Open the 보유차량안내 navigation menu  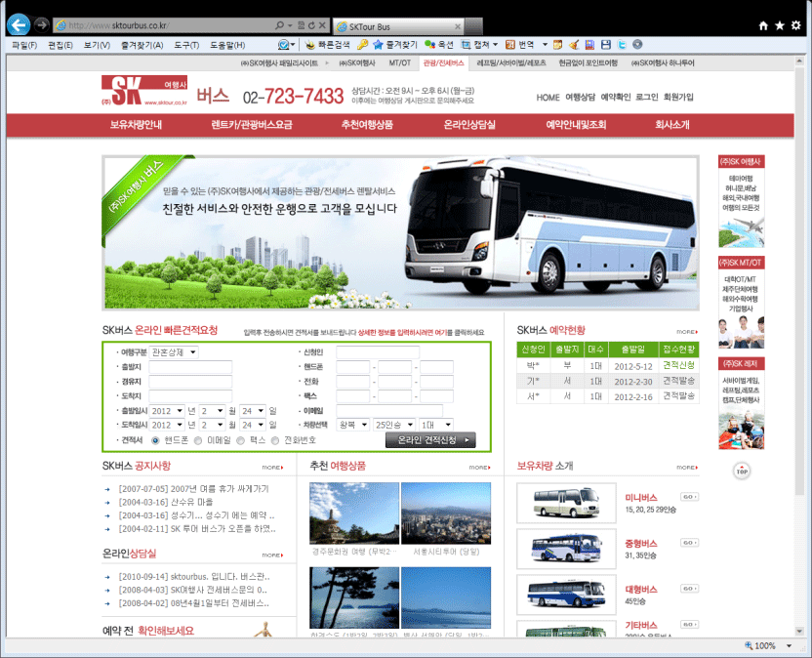coord(136,125)
